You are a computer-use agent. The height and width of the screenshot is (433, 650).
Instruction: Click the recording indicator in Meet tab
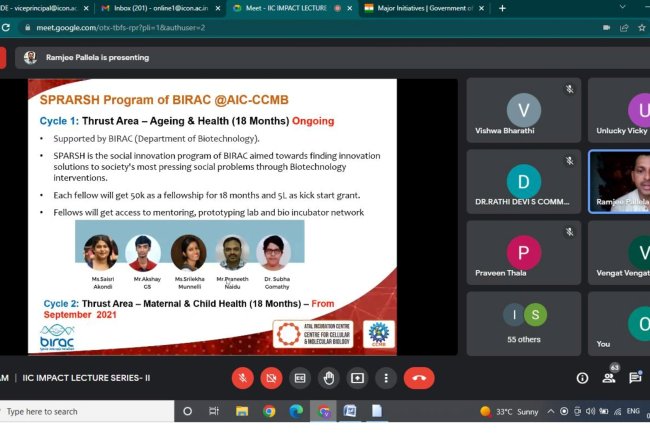coord(337,8)
